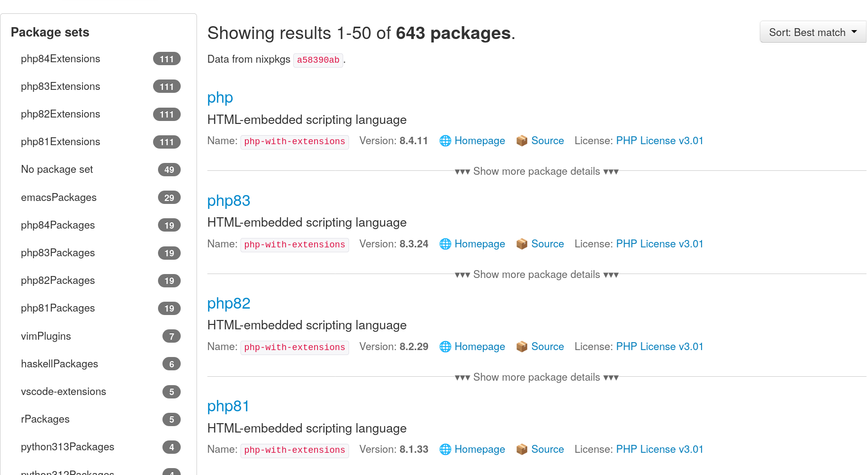The image size is (868, 475).
Task: Click the php-with-extensions name of php package
Action: click(x=294, y=142)
